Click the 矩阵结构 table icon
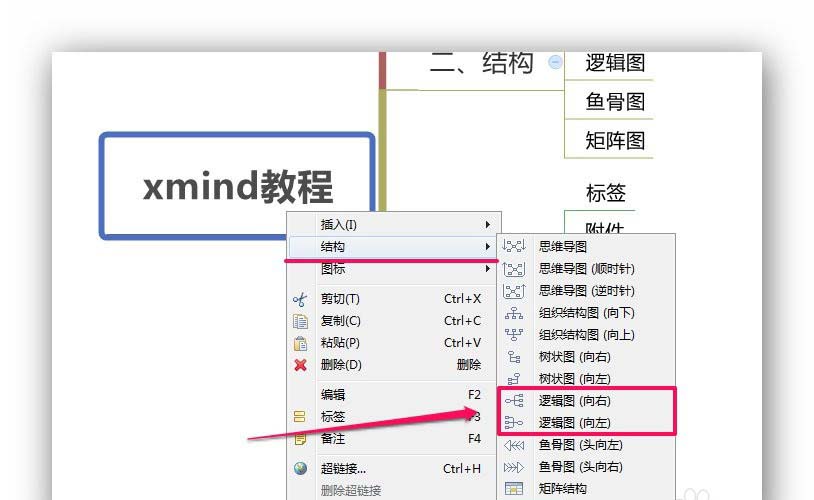 [x=514, y=489]
